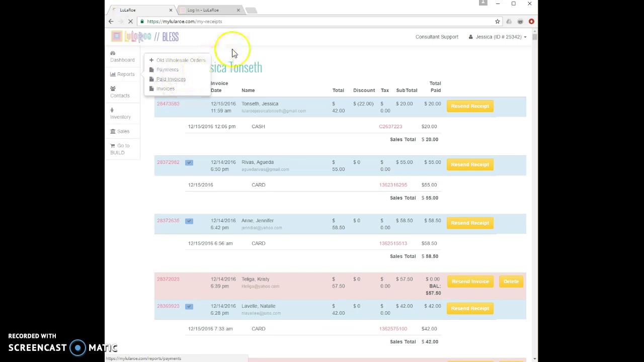Open invoice number 28473583
Viewport: 644px width, 362px height.
click(168, 104)
